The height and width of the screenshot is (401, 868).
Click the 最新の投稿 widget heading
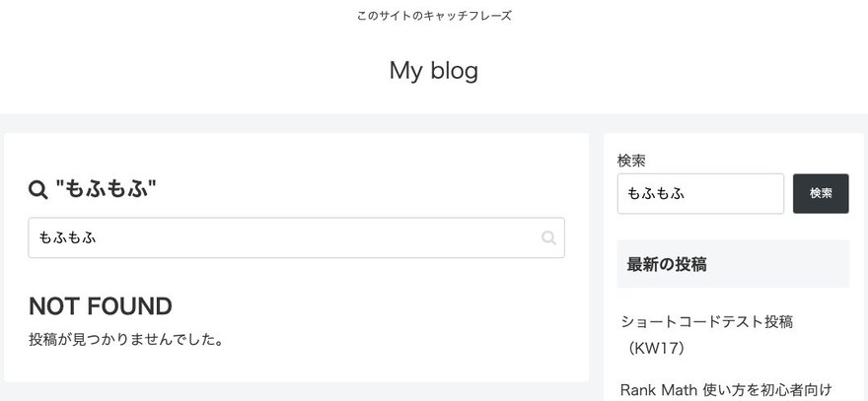click(667, 264)
